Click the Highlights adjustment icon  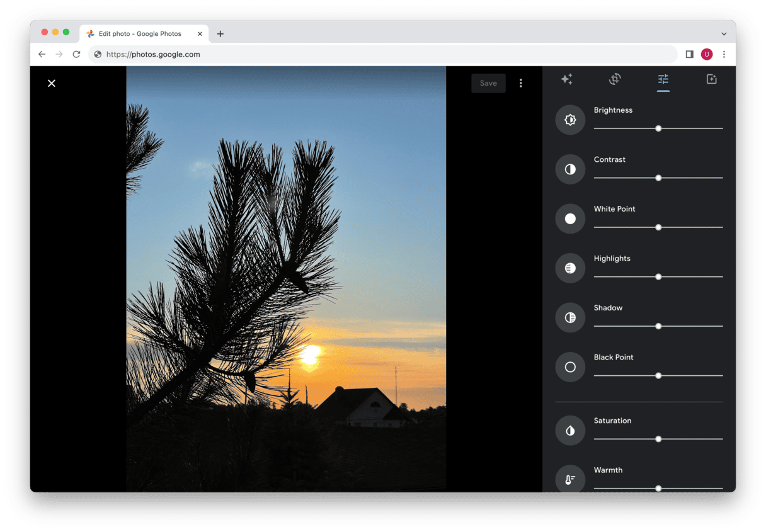coord(570,268)
